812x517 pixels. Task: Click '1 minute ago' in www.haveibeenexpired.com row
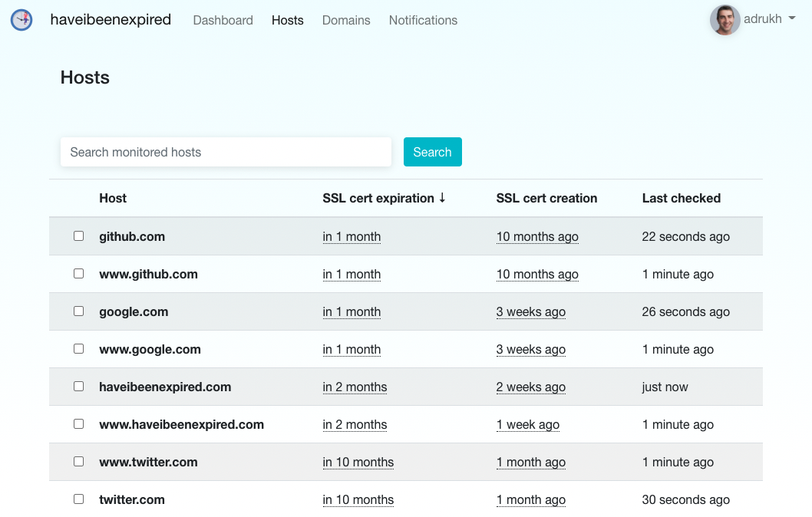[678, 424]
